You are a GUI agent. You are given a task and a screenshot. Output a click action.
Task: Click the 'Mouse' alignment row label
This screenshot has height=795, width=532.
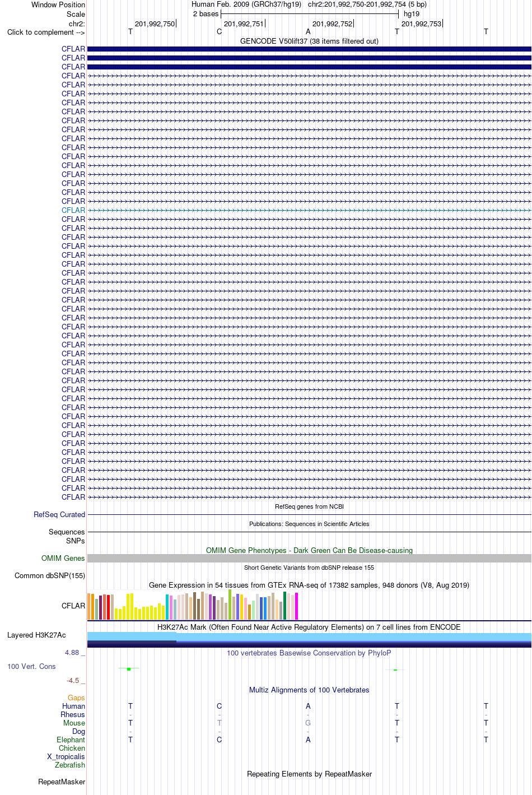click(74, 723)
